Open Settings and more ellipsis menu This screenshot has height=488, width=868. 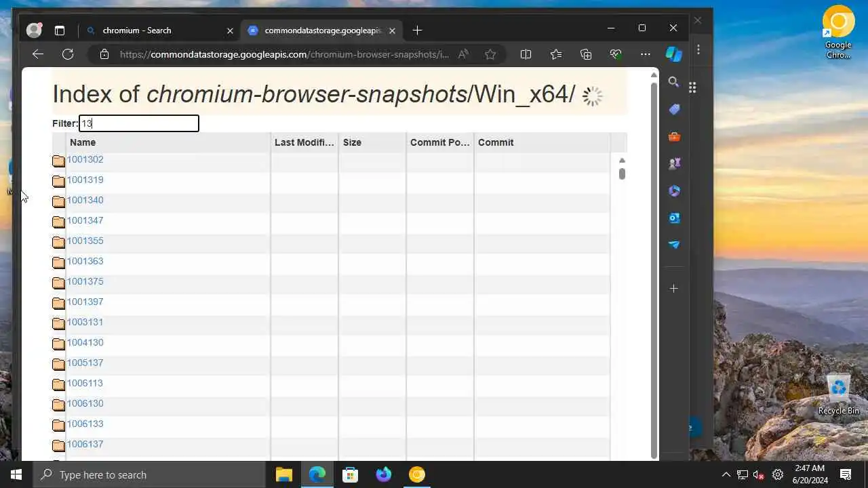tap(646, 54)
